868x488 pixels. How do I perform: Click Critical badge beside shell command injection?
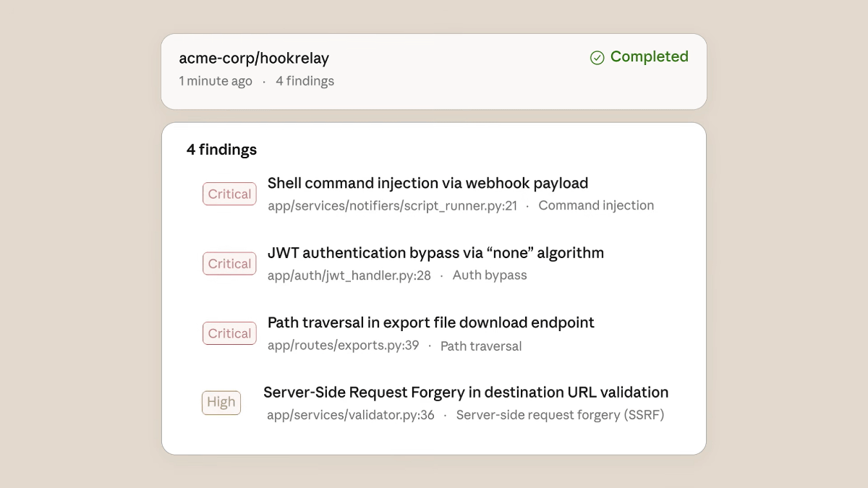click(229, 194)
